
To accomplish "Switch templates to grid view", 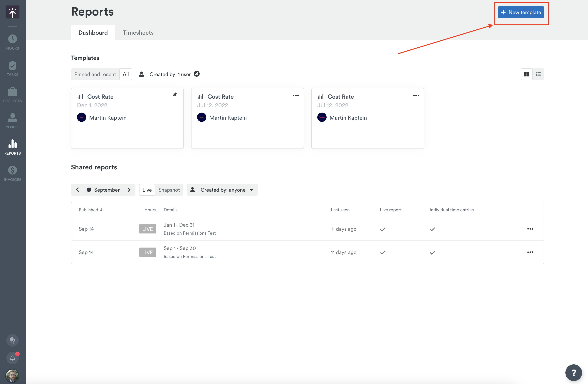I will [x=527, y=74].
